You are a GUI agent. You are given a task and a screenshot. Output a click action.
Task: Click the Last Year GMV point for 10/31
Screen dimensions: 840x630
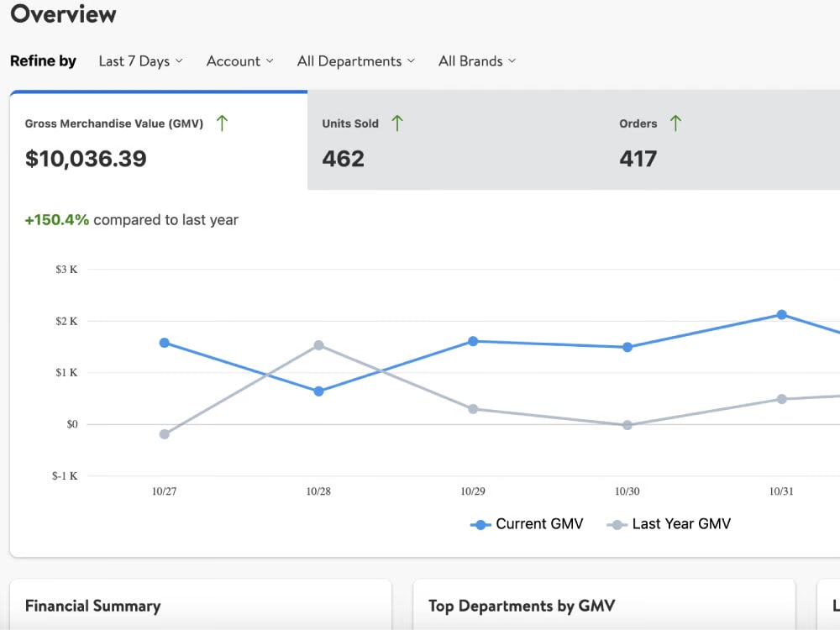(781, 399)
